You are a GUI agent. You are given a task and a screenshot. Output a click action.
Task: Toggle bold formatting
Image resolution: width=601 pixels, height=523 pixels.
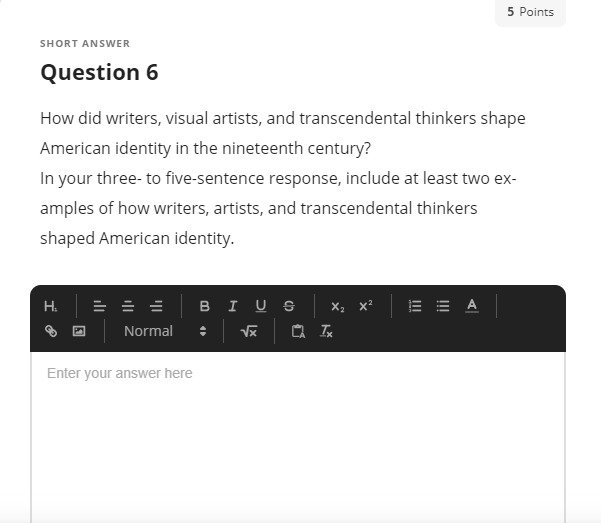click(x=205, y=306)
